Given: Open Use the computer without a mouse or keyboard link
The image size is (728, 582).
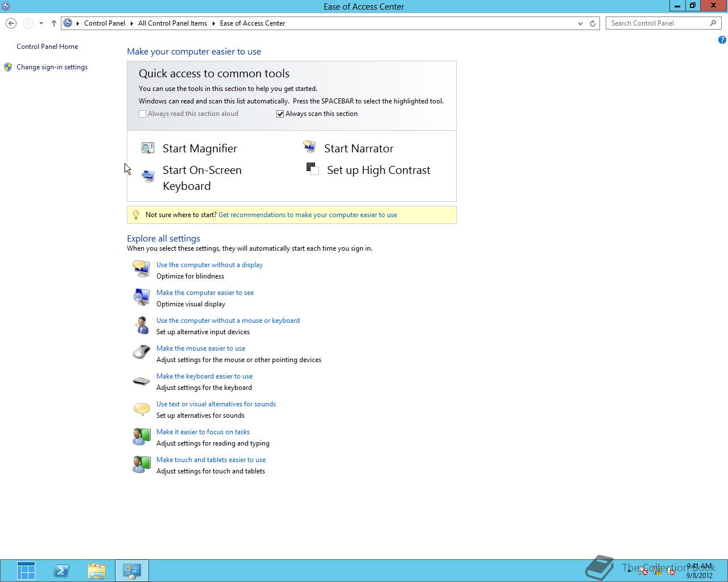Looking at the screenshot, I should click(228, 321).
